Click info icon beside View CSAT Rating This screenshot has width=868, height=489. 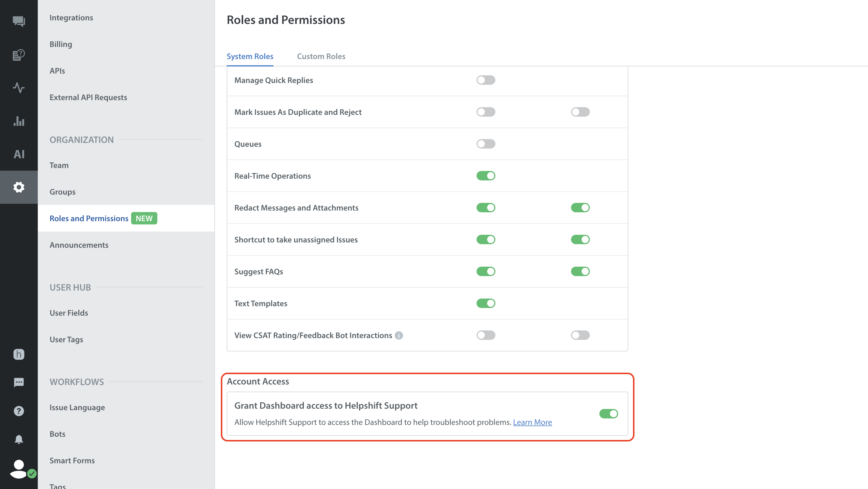coord(399,335)
